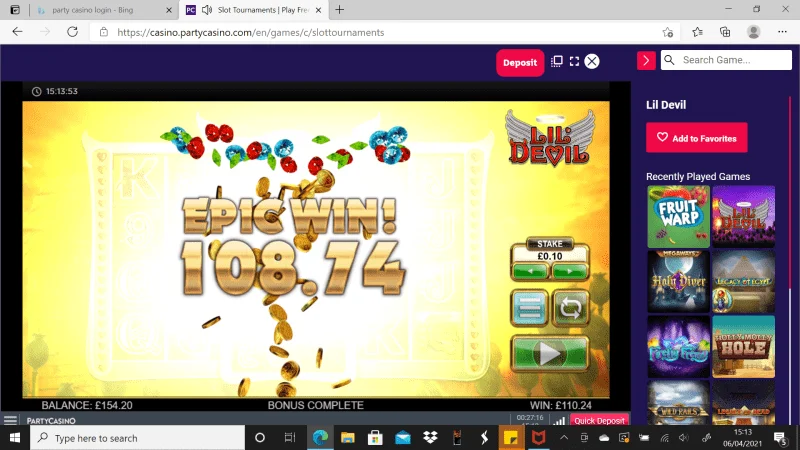800x450 pixels.
Task: Open Windows notification center
Action: coord(780,438)
